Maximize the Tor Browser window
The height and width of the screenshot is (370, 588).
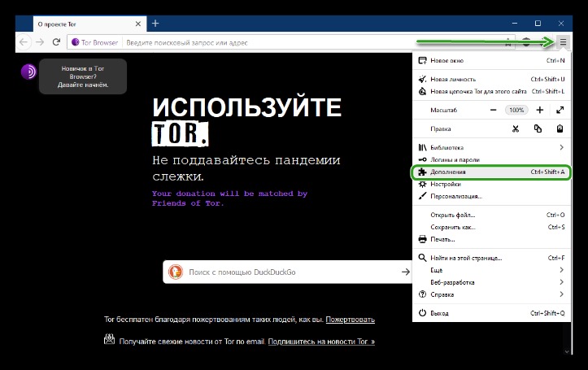click(x=538, y=24)
